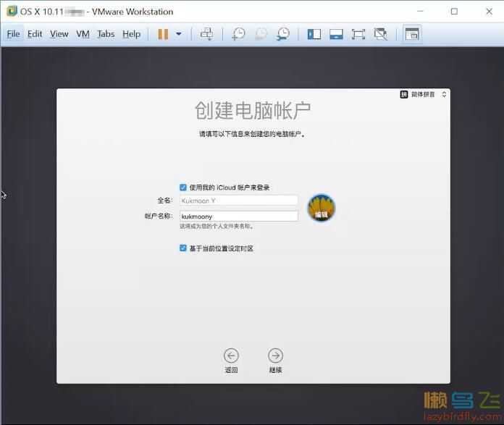Pause the virtual machine
This screenshot has height=425, width=504.
pos(163,34)
